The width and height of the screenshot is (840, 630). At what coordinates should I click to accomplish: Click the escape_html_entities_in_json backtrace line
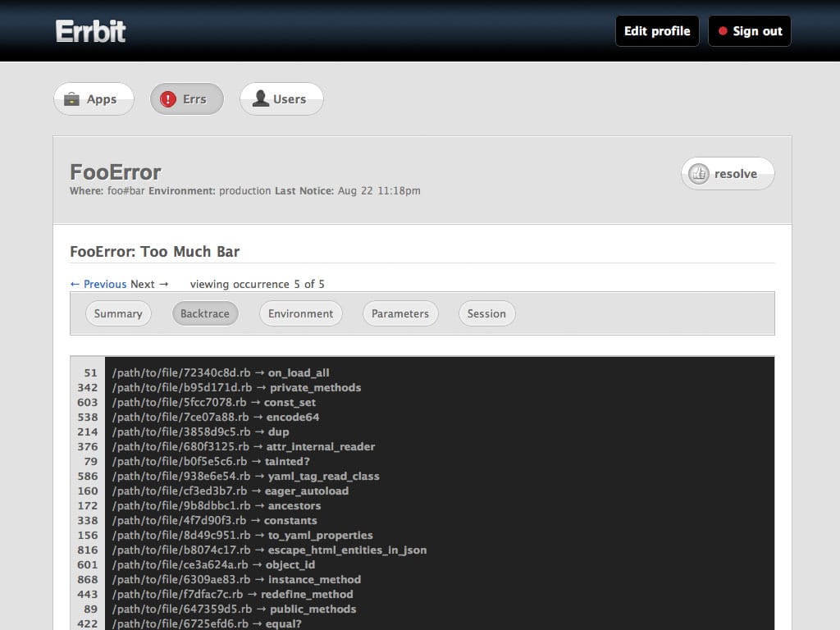(x=269, y=550)
